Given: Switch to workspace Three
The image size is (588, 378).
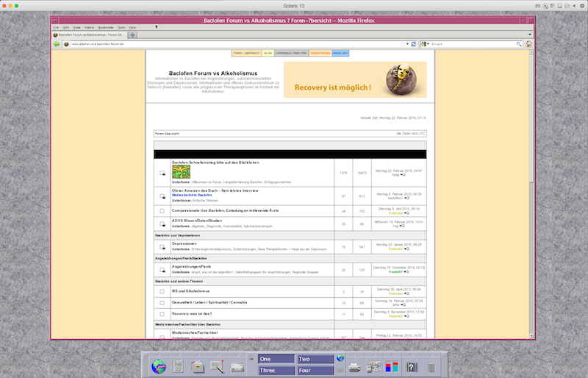Looking at the screenshot, I should coord(276,371).
